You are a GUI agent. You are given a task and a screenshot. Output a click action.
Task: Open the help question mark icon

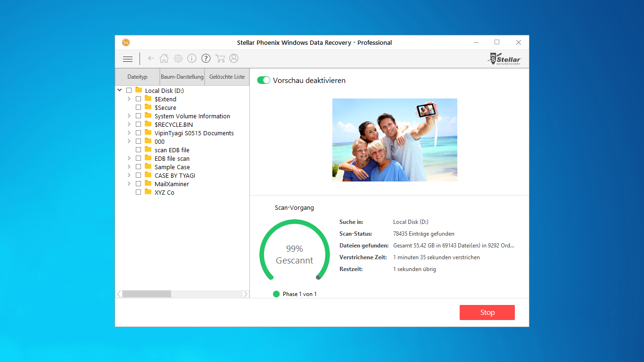coord(206,58)
